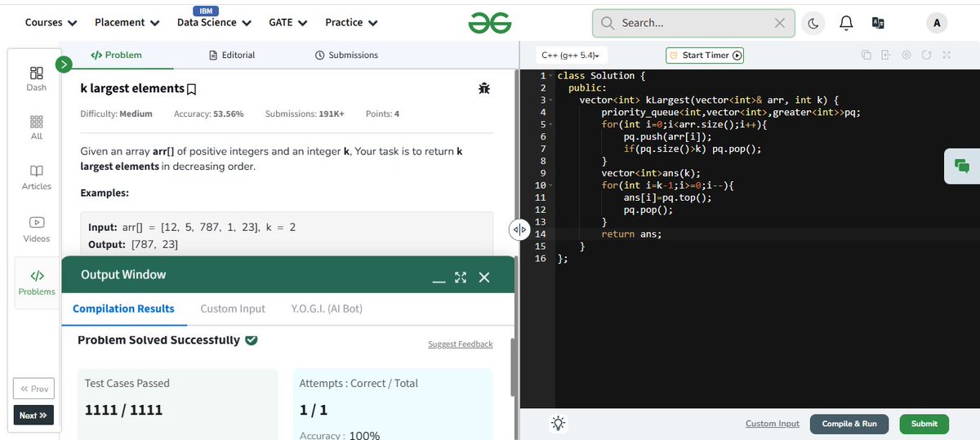Open Dash in the sidebar

tap(36, 78)
